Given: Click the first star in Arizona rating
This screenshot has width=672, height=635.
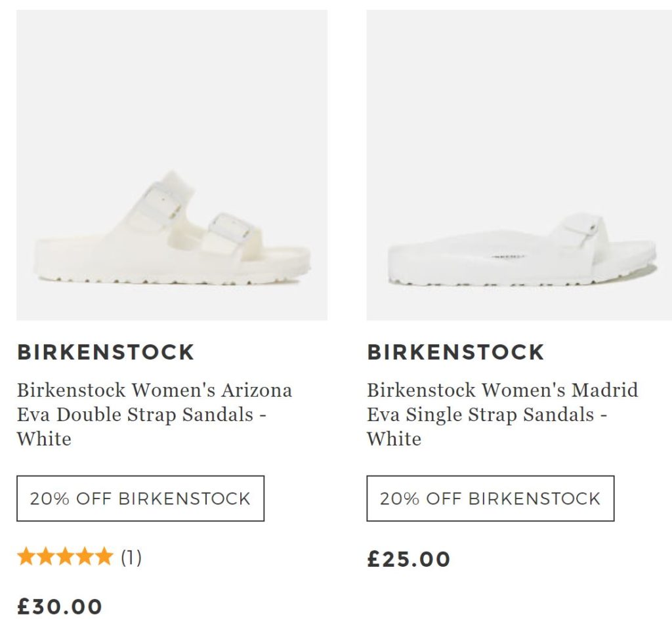Looking at the screenshot, I should click(x=26, y=558).
